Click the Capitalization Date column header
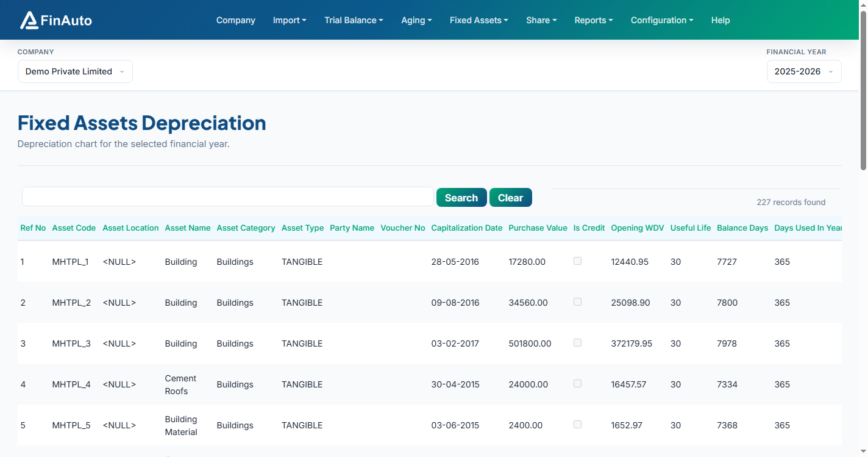868x457 pixels. coord(467,228)
